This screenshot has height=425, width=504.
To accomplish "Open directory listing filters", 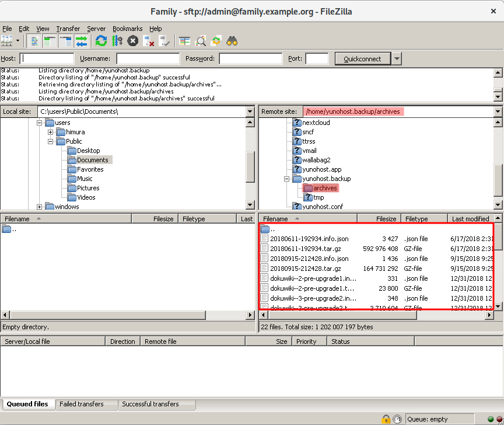I will [x=184, y=41].
